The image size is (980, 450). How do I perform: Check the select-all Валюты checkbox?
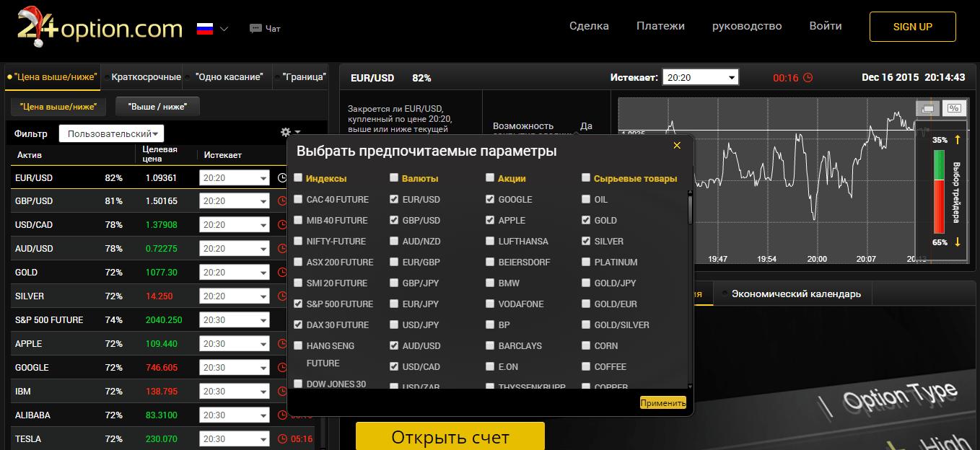pos(393,177)
